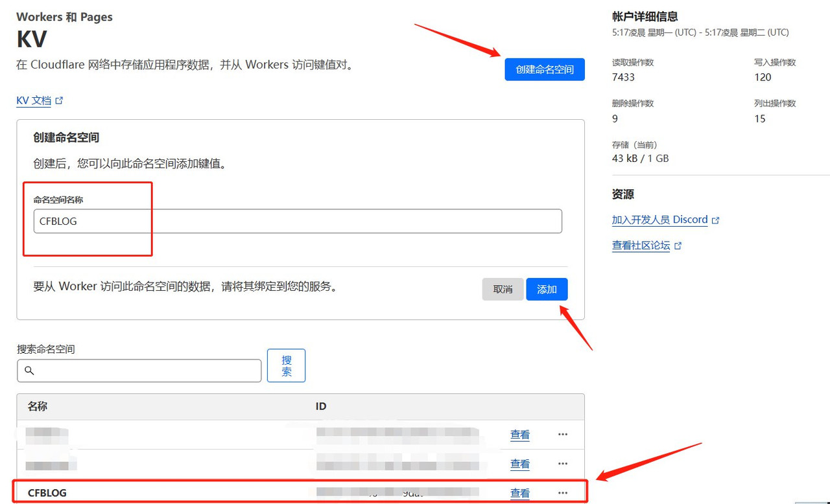
Task: Click the 帐户详细信息 heading
Action: coord(645,17)
